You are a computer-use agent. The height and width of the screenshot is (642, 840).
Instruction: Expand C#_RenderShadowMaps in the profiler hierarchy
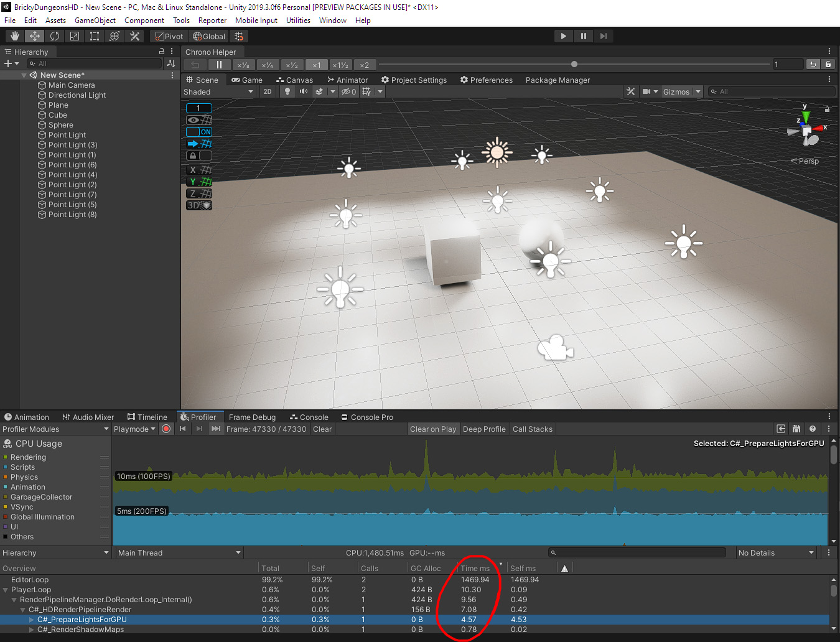click(31, 630)
